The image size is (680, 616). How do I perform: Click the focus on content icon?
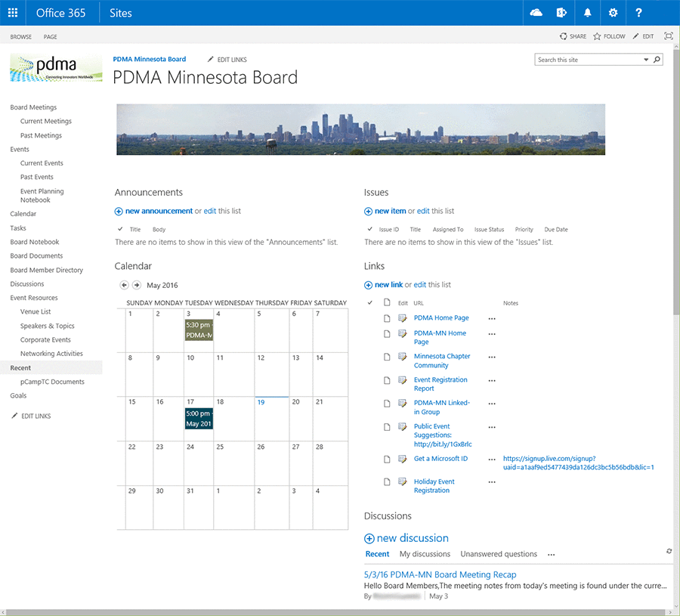click(668, 36)
